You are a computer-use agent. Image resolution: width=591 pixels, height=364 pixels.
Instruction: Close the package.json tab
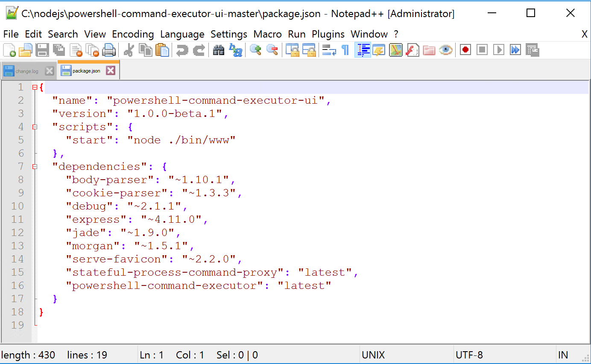click(111, 71)
